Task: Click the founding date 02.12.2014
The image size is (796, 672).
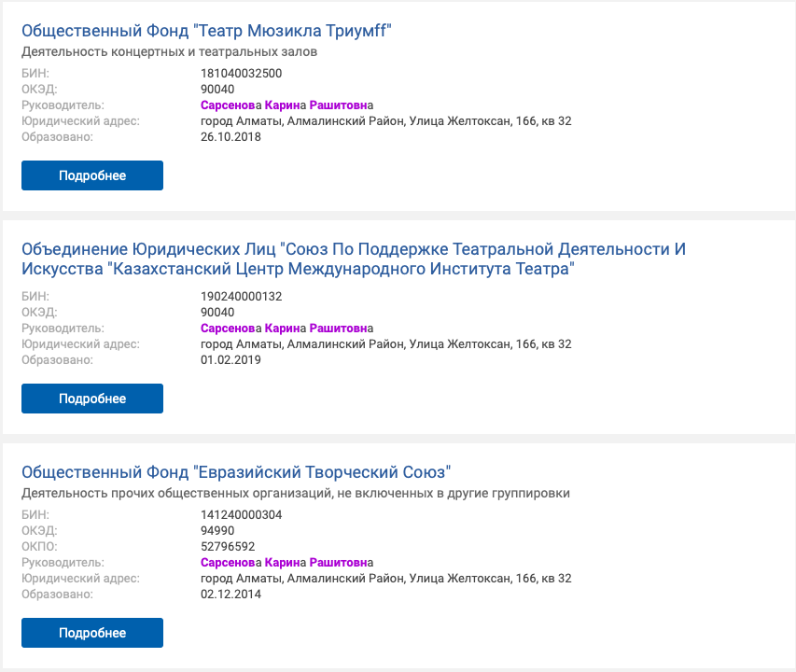Action: 230,595
